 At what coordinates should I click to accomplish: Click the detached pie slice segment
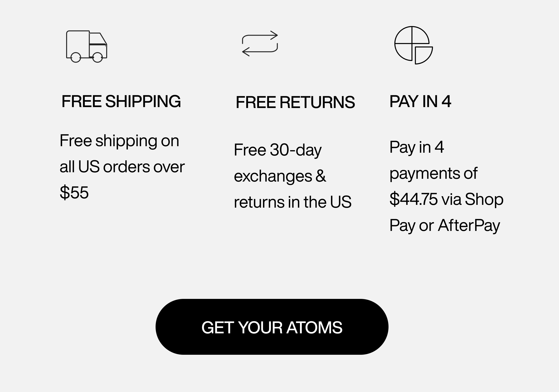pyautogui.click(x=424, y=55)
